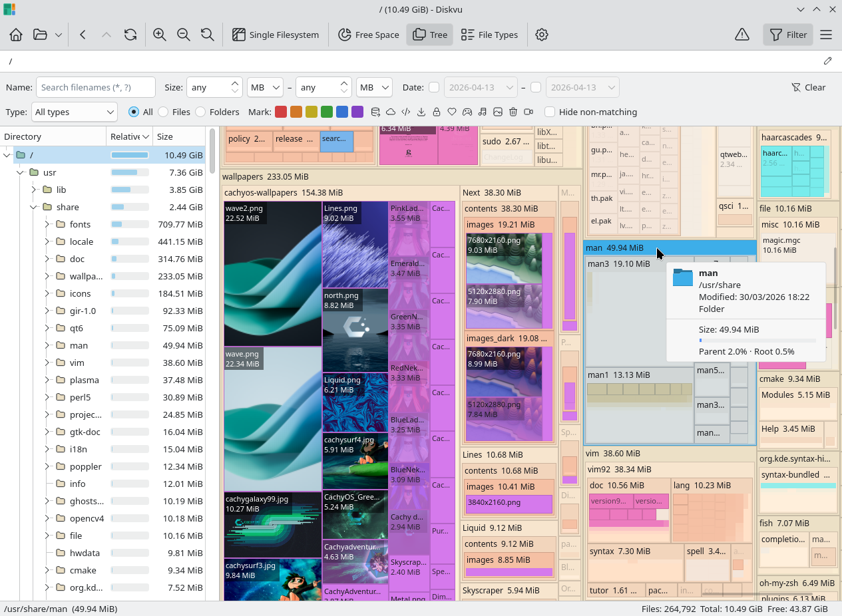The image size is (842, 616).
Task: Mark filter: database icon
Action: [375, 112]
